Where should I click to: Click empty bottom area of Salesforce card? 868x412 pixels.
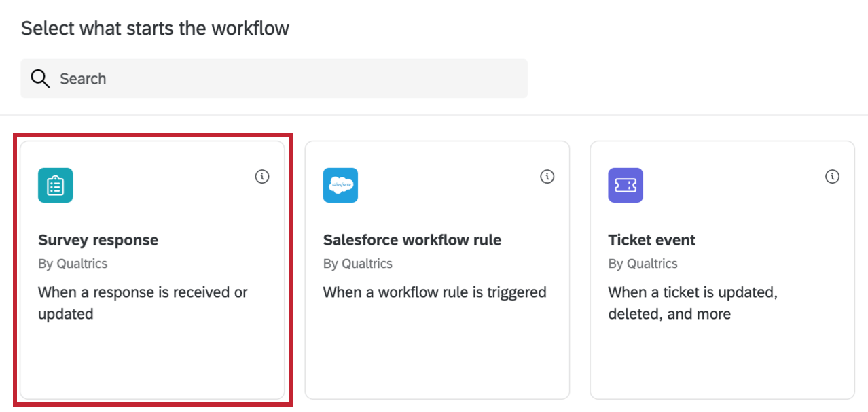click(437, 360)
